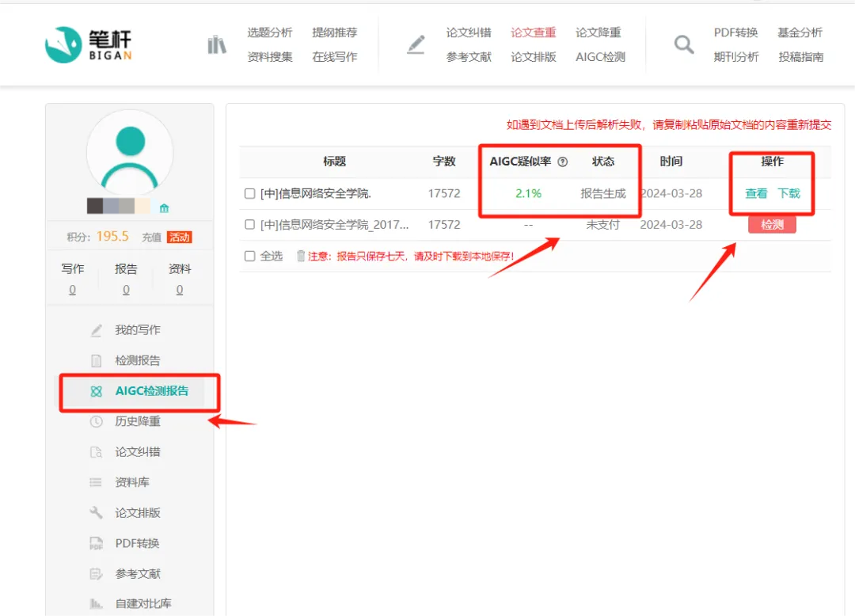Image resolution: width=855 pixels, height=616 pixels.
Task: Open AIGC检测 in the top menu
Action: [600, 57]
